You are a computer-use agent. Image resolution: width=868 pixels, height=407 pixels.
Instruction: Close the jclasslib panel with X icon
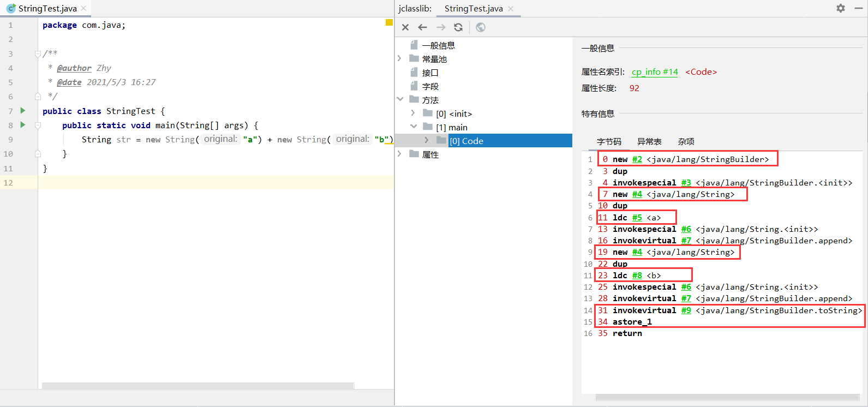tap(405, 27)
